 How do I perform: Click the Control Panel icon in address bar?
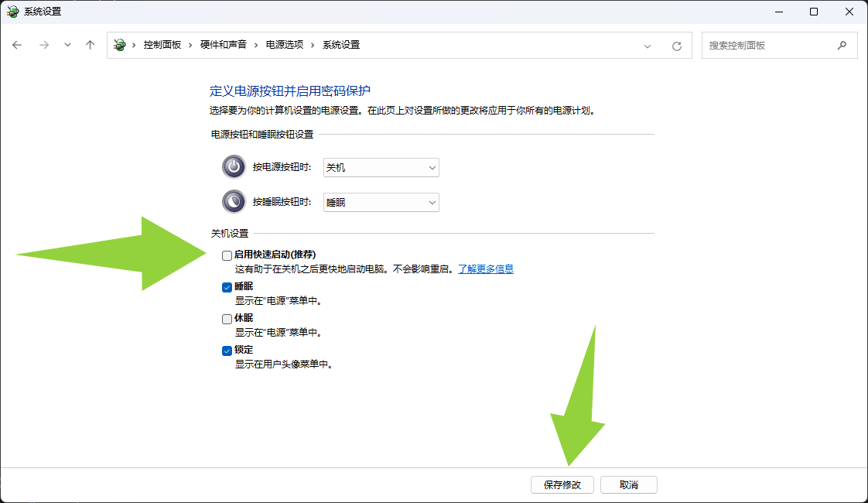click(x=120, y=46)
